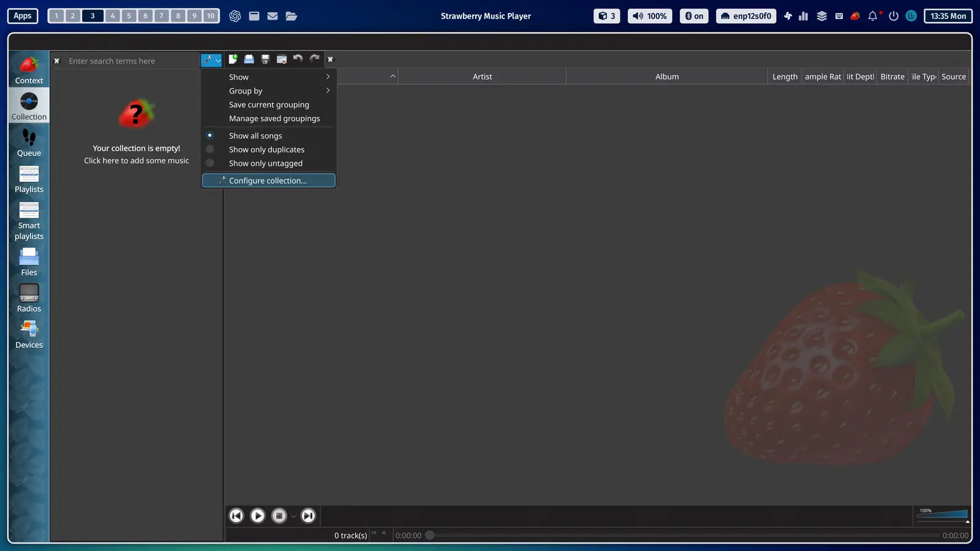The width and height of the screenshot is (980, 551).
Task: Open Configure collection... menu entry
Action: (x=269, y=181)
